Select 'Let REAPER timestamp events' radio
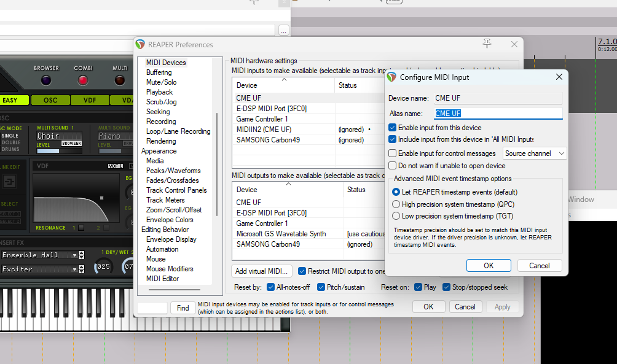Screen dimensions: 617x364 [396, 192]
